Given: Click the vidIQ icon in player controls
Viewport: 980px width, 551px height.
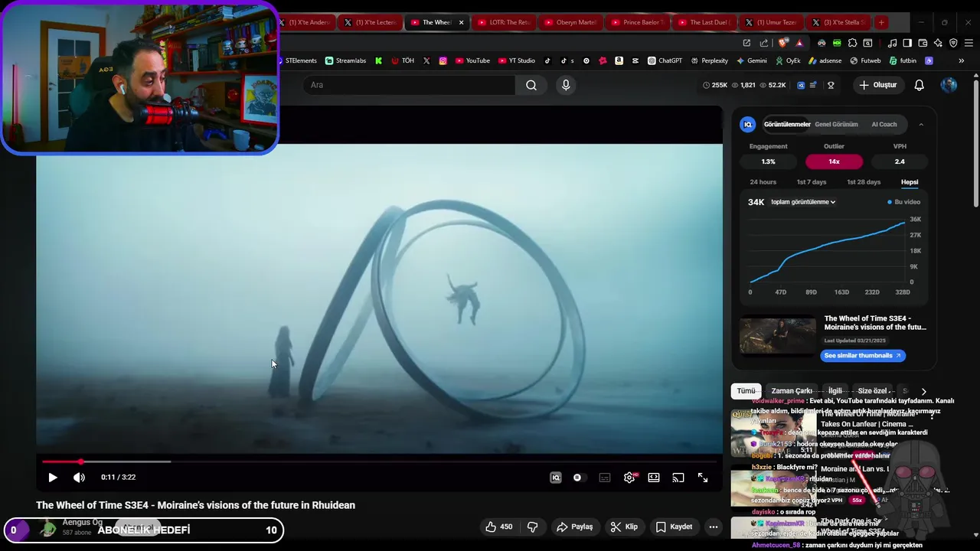Looking at the screenshot, I should click(x=556, y=478).
